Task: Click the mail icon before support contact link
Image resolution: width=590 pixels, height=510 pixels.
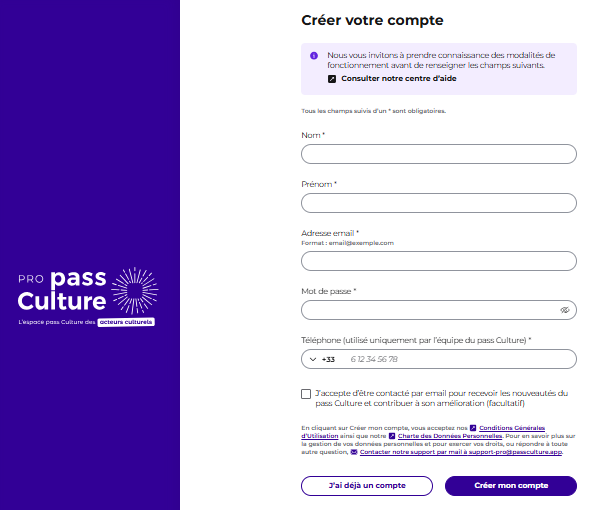Action: [354, 452]
